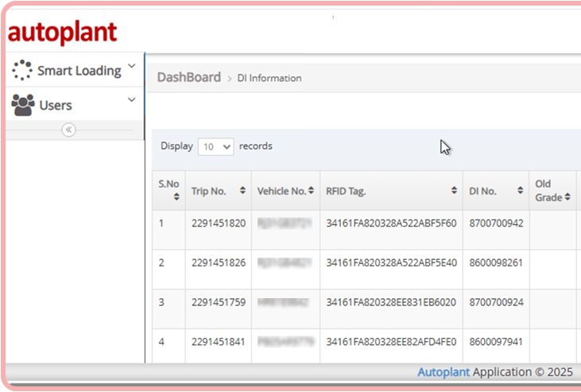Click the Autoplant footer link
This screenshot has width=581, height=392.
click(x=443, y=372)
